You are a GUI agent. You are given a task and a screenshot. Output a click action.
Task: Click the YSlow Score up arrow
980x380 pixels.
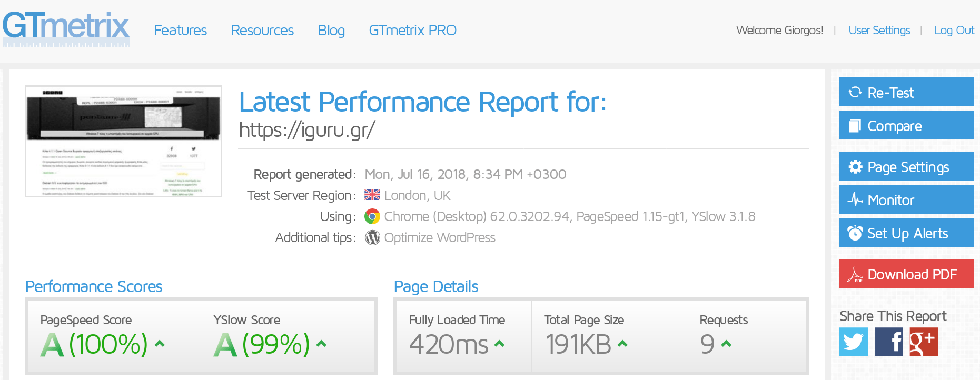click(321, 344)
